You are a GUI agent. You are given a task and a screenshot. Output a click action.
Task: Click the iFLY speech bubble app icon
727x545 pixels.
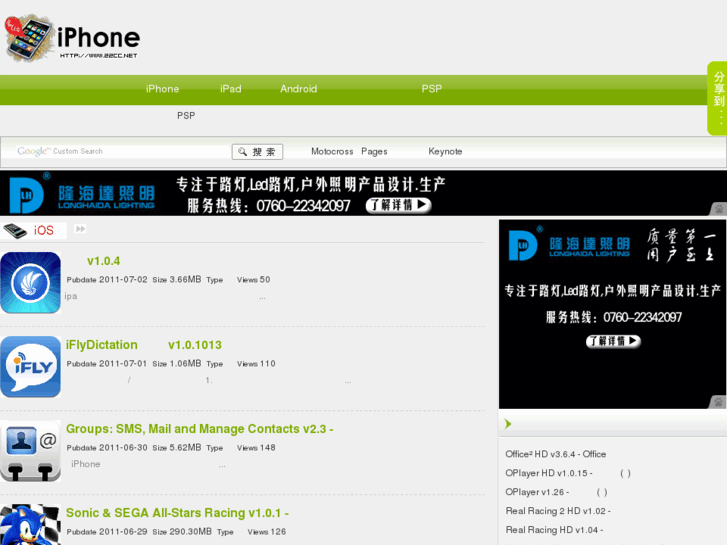click(x=31, y=367)
